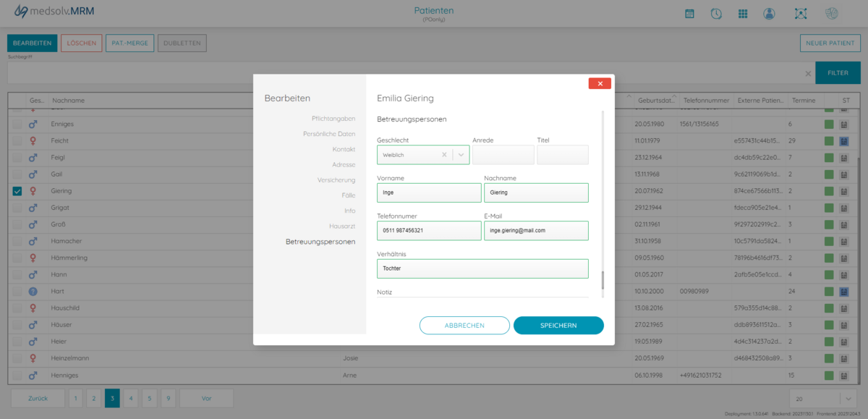
Task: Click the calendar icon in Hart row
Action: (845, 292)
